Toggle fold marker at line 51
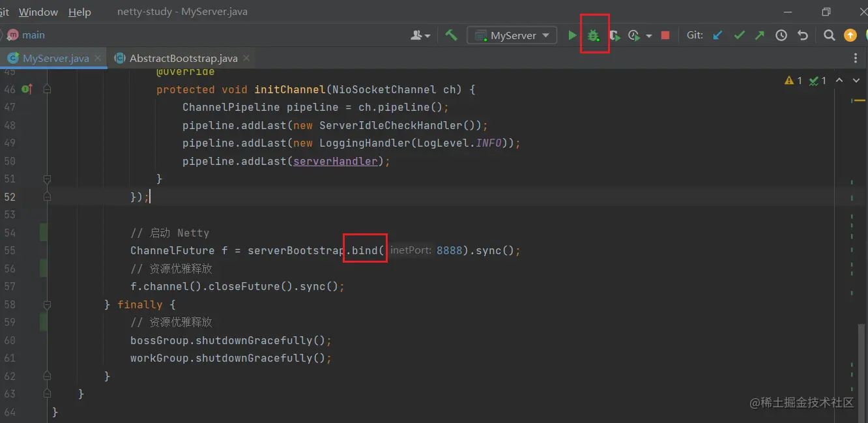The image size is (868, 423). coord(47,179)
